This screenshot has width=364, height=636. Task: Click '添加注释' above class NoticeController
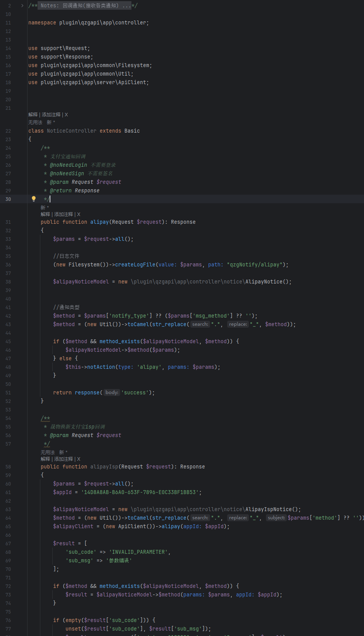pos(51,115)
